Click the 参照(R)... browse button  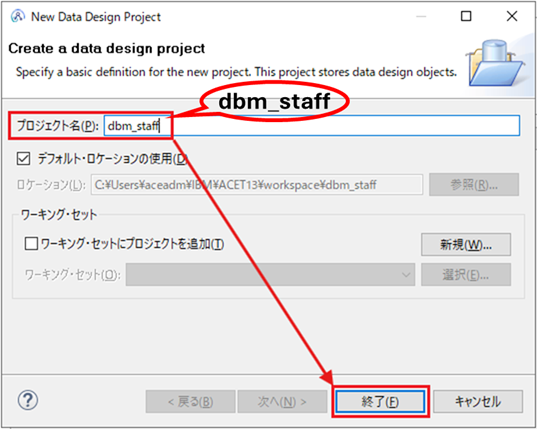click(474, 185)
